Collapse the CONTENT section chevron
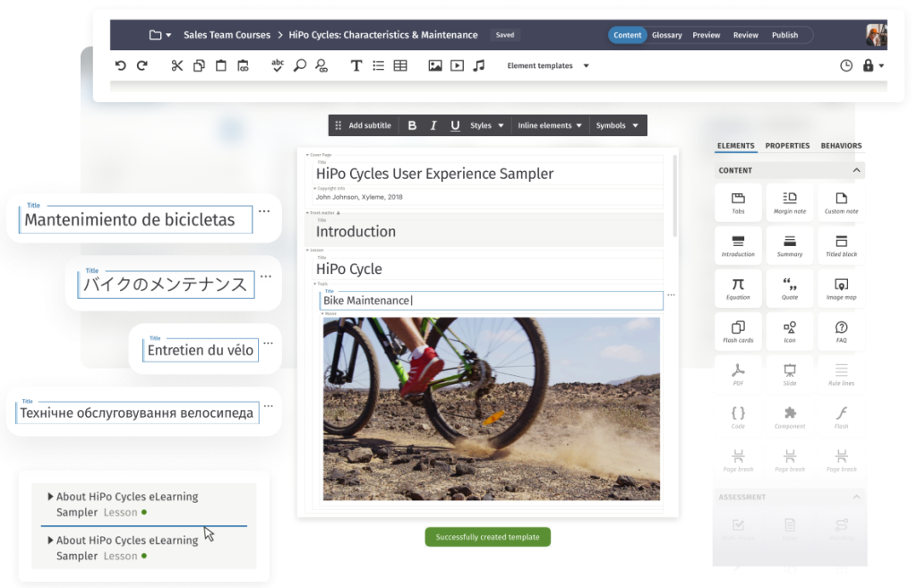917x588 pixels. point(856,170)
